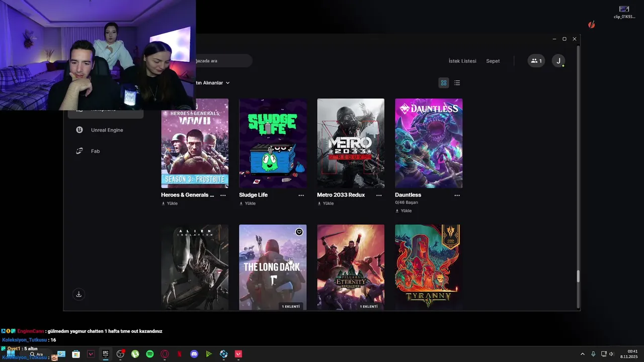This screenshot has height=362, width=644.
Task: Click the red desktop shortcut icon
Action: (592, 25)
